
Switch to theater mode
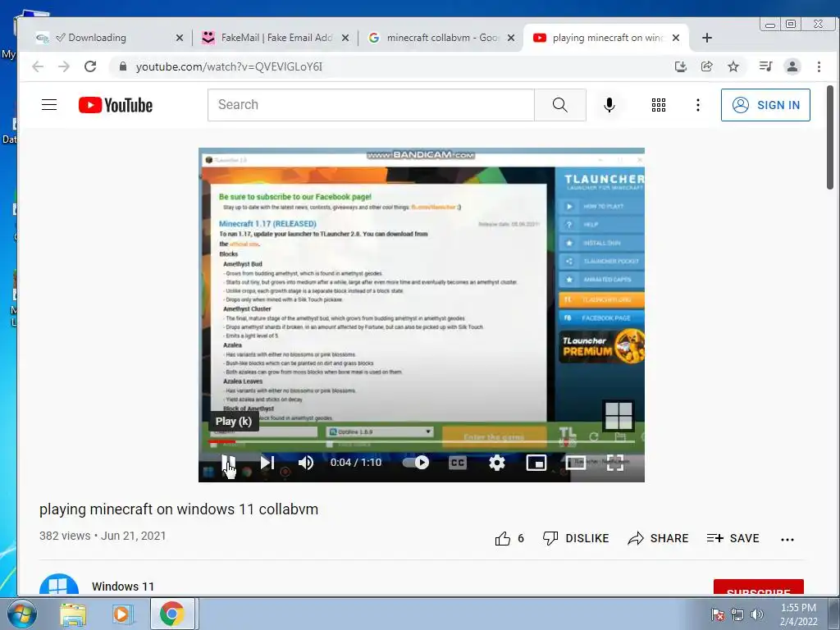[576, 463]
